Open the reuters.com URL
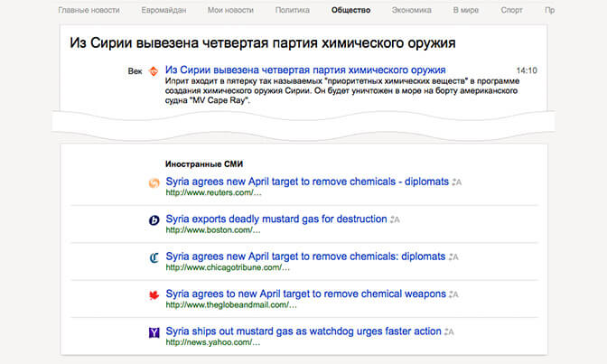Image resolution: width=607 pixels, height=364 pixels. 214,192
